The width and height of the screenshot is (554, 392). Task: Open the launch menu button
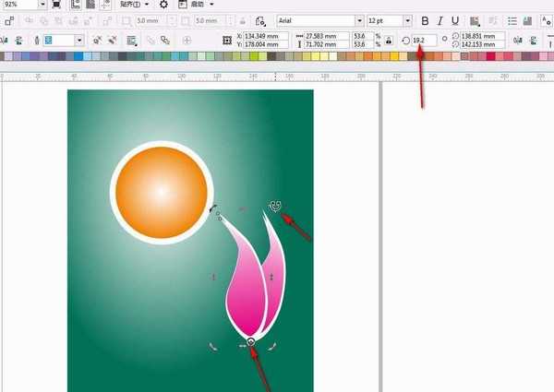click(x=197, y=5)
